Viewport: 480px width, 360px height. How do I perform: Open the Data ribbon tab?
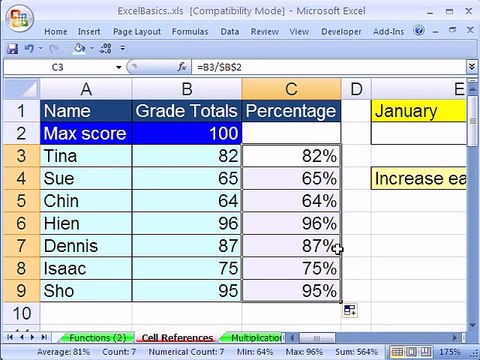tap(230, 32)
